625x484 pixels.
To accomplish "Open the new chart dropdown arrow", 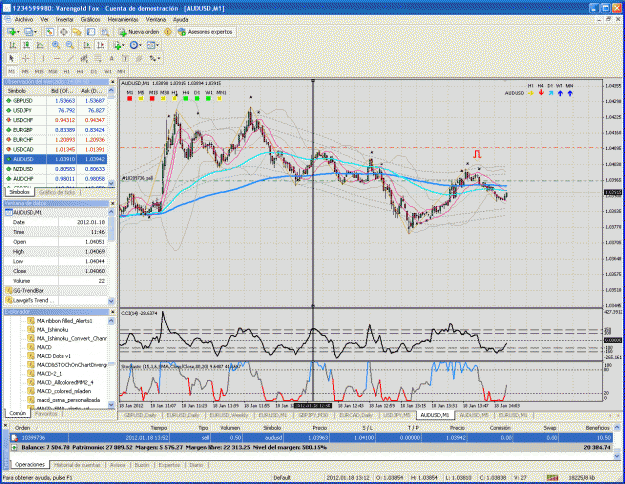I will (18, 32).
